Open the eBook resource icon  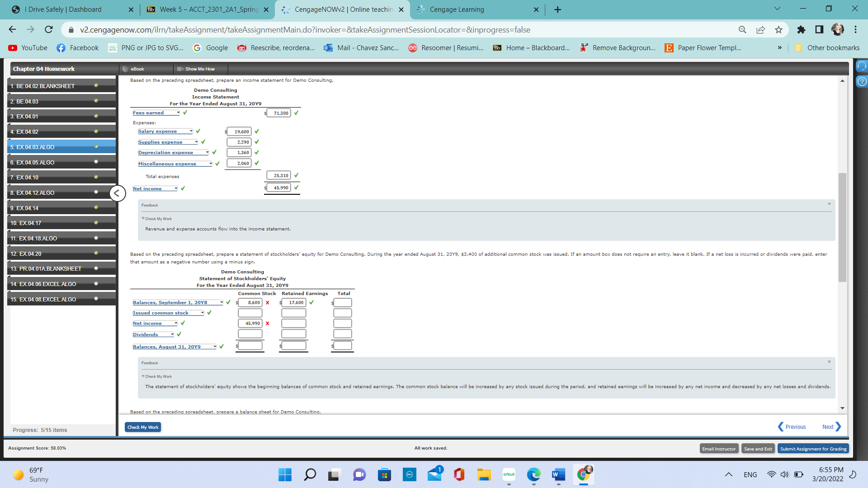[x=125, y=69]
